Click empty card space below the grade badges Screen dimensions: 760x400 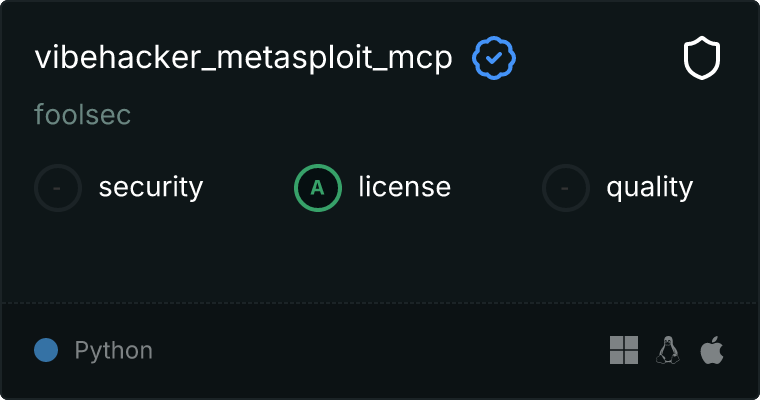(380, 255)
